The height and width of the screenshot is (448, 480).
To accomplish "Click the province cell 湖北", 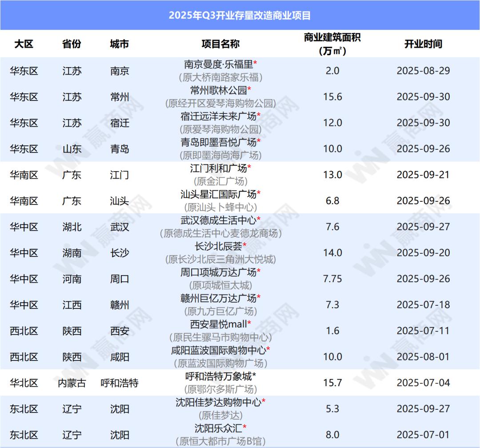I will pos(72,227).
